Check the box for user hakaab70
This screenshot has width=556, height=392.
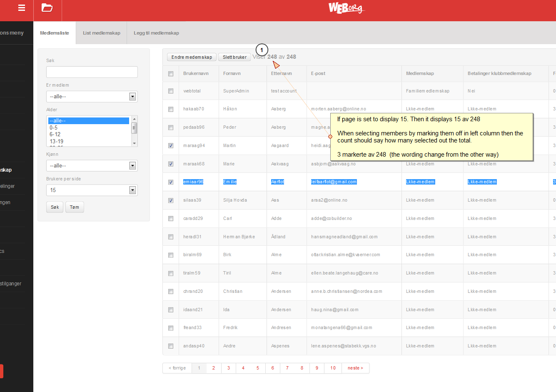[x=171, y=109]
